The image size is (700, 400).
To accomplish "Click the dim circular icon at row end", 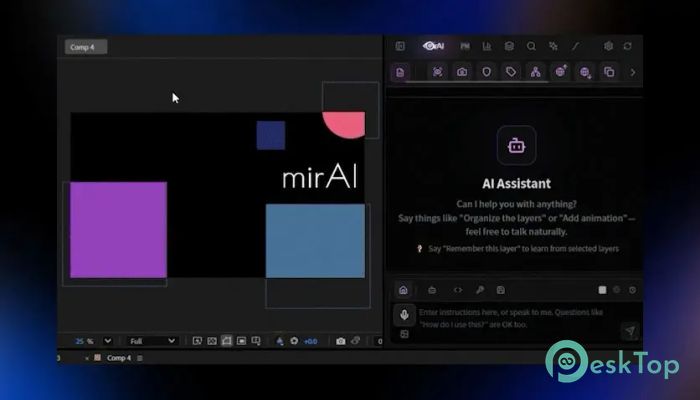I will click(632, 290).
